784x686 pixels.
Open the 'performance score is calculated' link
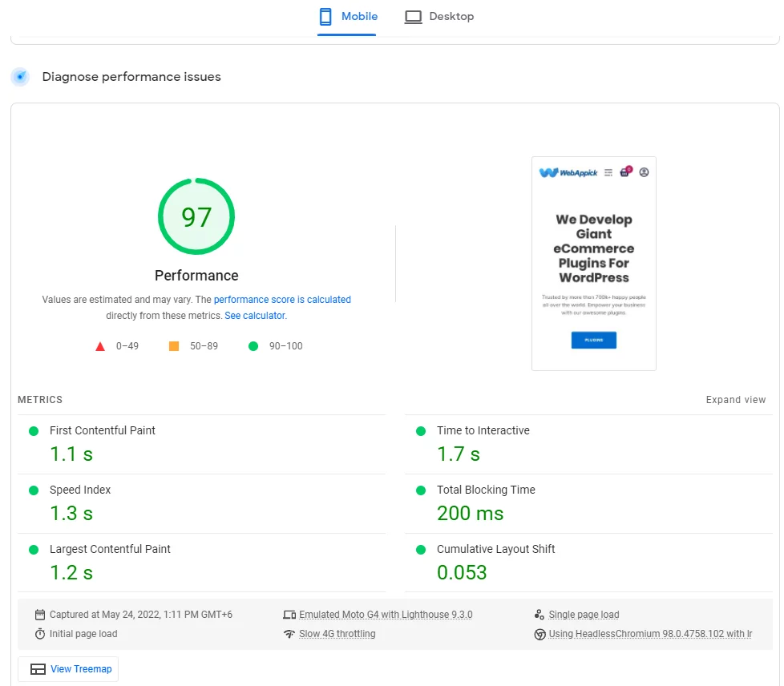pos(282,300)
